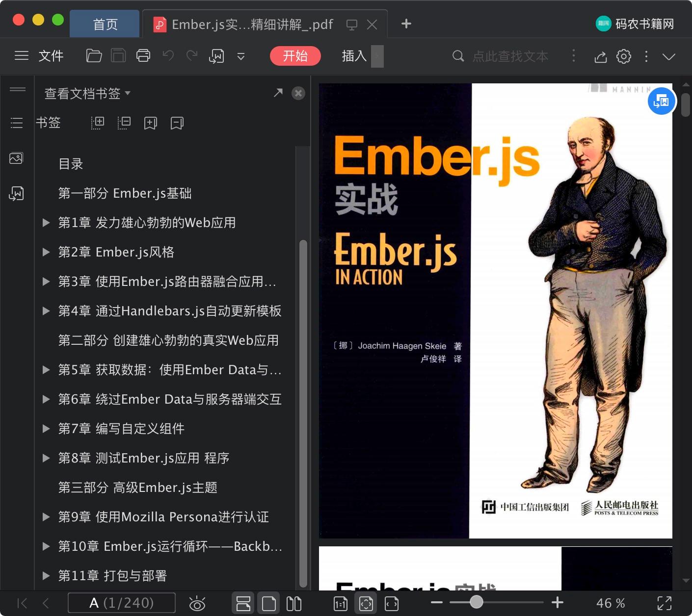Select 第三部分 高级Ember.js主题 bookmark

[x=137, y=488]
